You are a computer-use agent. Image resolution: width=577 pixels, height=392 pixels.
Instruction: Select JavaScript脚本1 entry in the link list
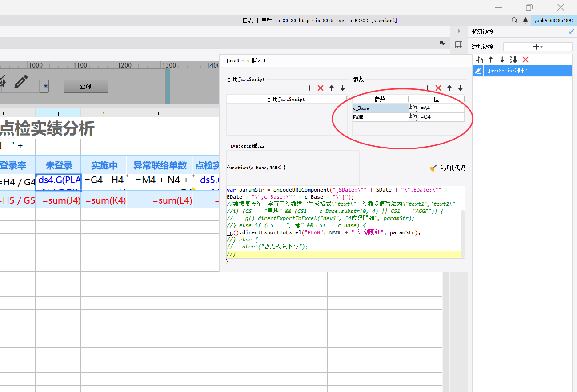click(x=522, y=71)
